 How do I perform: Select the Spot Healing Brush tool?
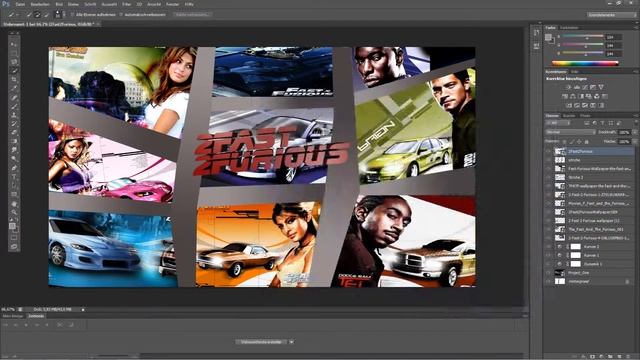pyautogui.click(x=14, y=97)
